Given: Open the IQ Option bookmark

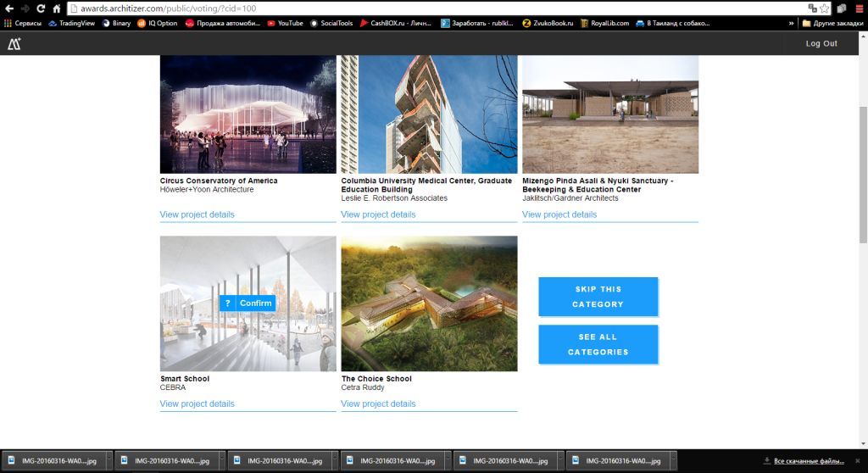Looking at the screenshot, I should pyautogui.click(x=157, y=23).
